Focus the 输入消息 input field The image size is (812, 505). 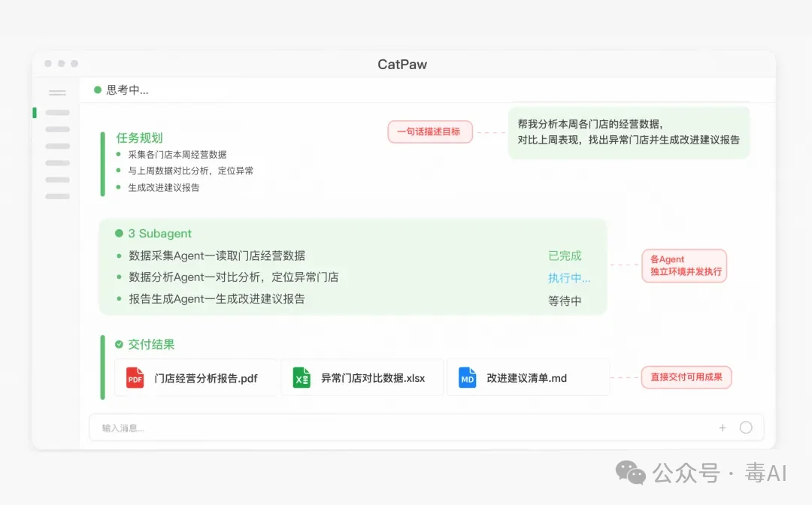(426, 428)
